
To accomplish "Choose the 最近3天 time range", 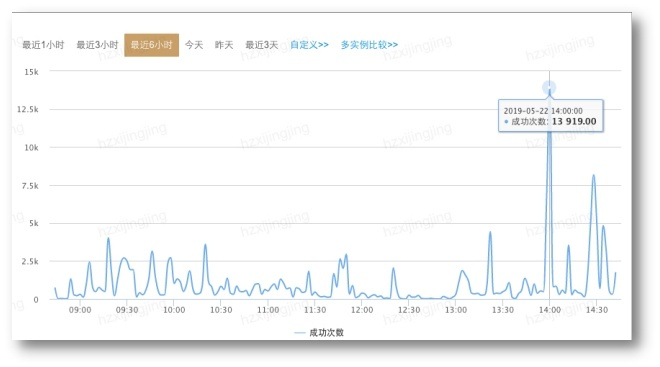I will click(262, 45).
